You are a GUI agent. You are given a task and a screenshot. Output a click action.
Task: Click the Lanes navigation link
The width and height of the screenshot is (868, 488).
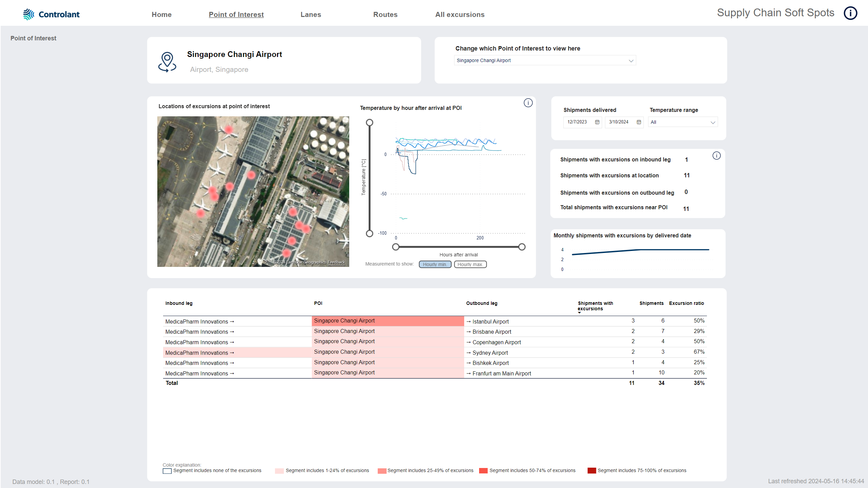(311, 14)
